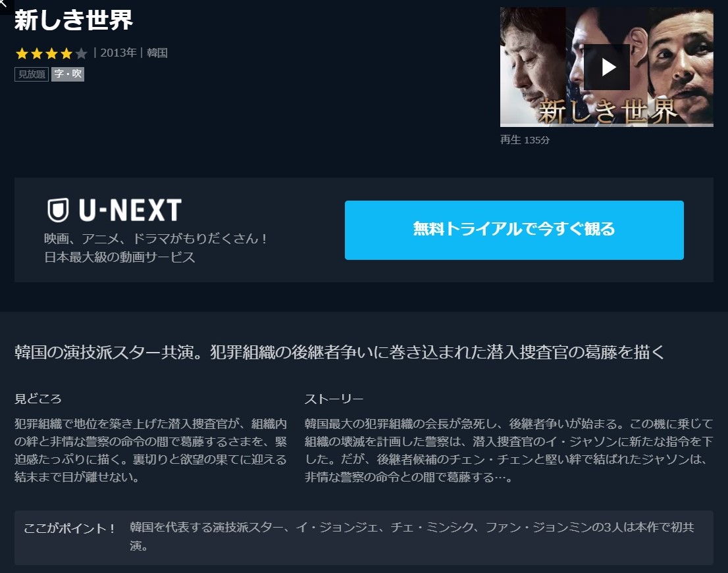Click the 新しき世界 movie title heading

[x=74, y=20]
